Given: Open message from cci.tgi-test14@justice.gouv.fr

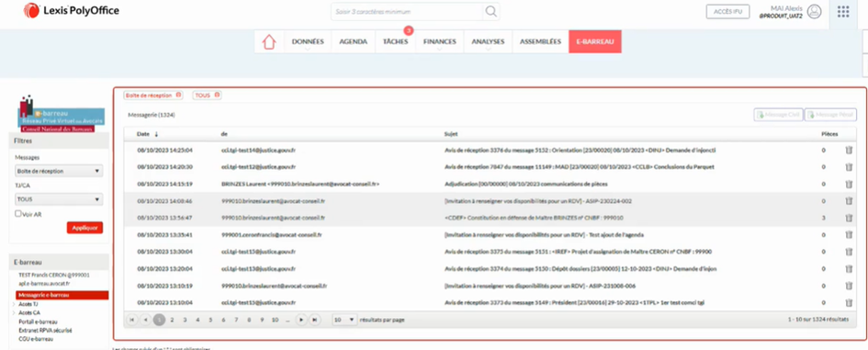Looking at the screenshot, I should (x=258, y=150).
